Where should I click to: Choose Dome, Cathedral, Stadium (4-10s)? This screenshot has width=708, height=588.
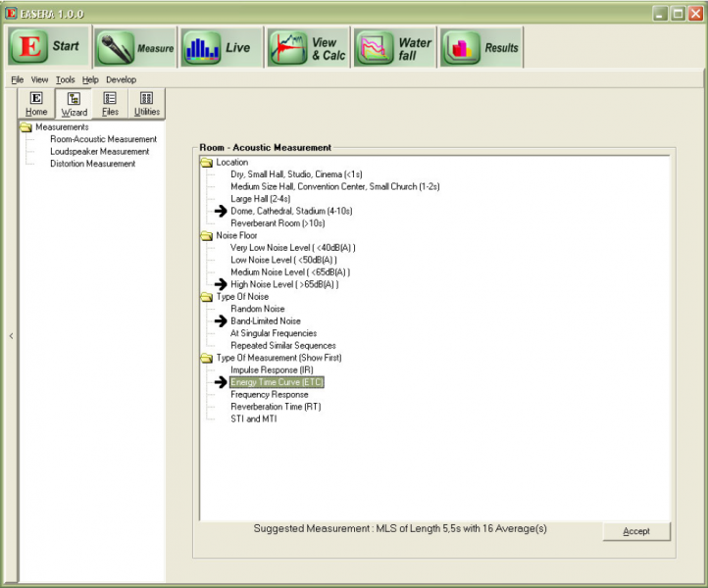click(x=291, y=211)
